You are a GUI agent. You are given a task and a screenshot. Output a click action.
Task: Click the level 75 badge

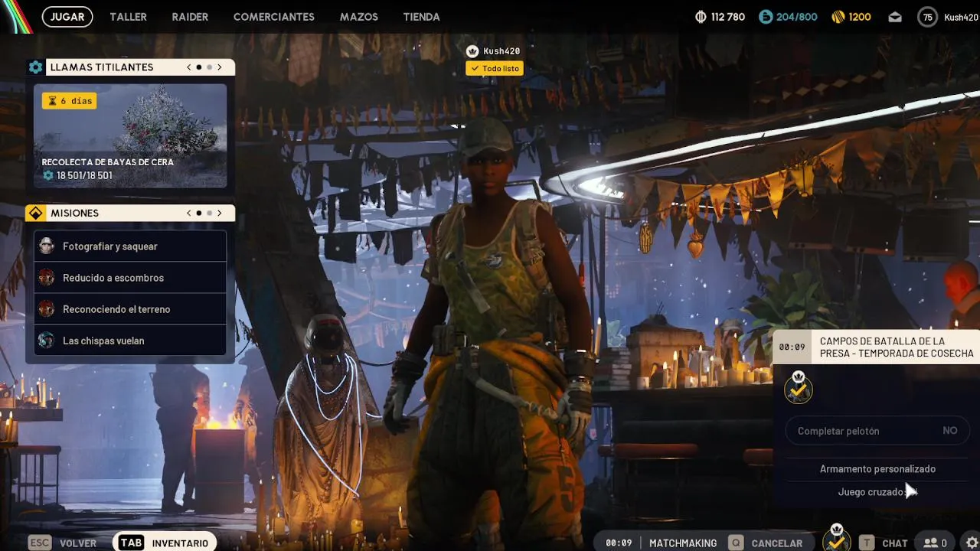(927, 17)
